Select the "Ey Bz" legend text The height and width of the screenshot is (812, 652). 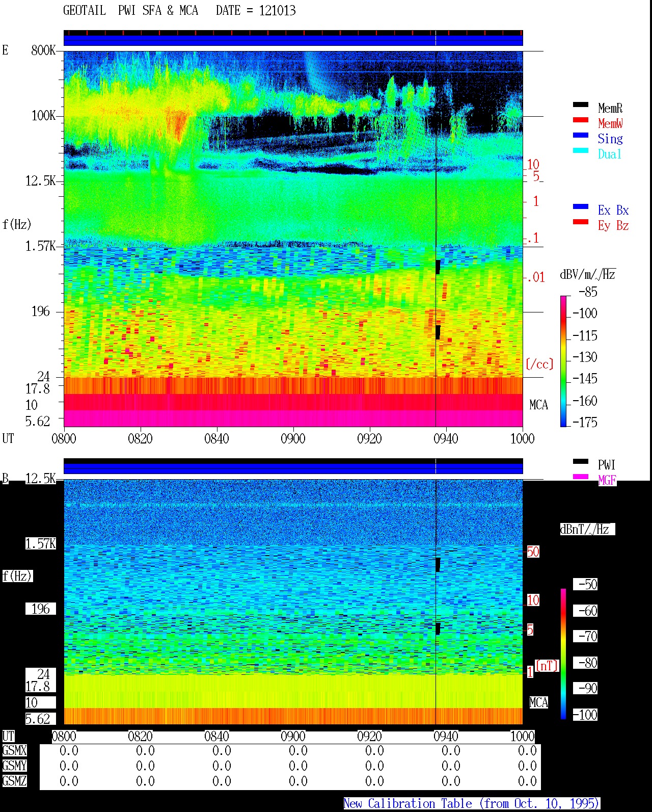point(613,225)
